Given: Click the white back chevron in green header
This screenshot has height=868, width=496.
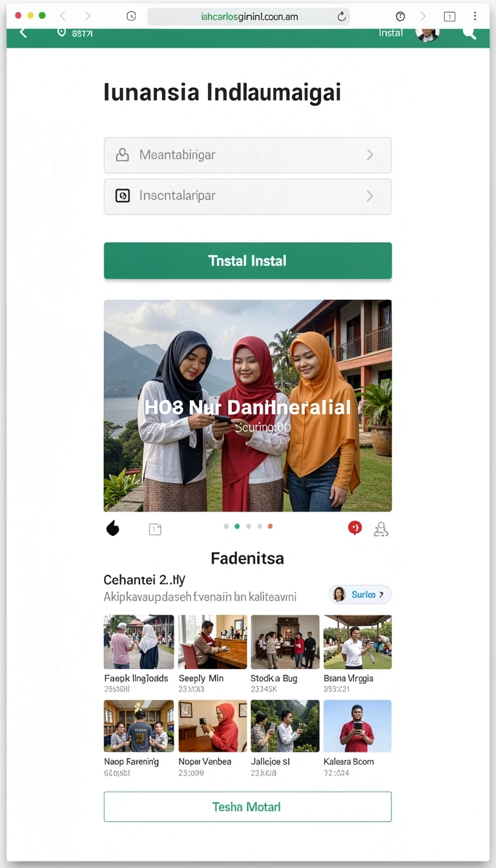Looking at the screenshot, I should [23, 32].
